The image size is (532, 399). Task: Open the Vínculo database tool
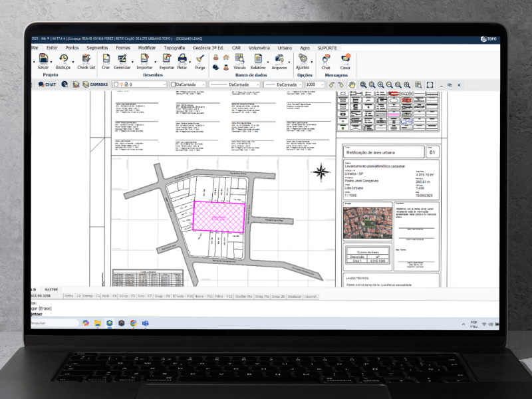[x=239, y=59]
